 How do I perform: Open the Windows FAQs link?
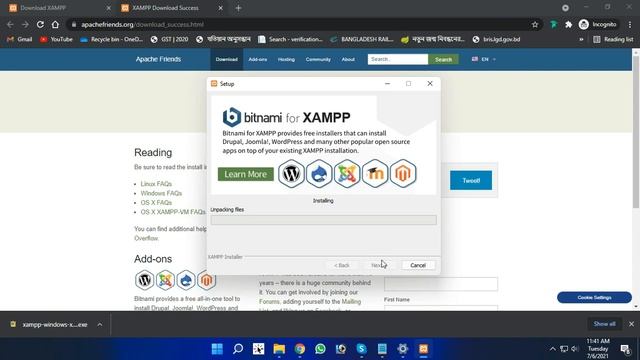click(x=161, y=193)
